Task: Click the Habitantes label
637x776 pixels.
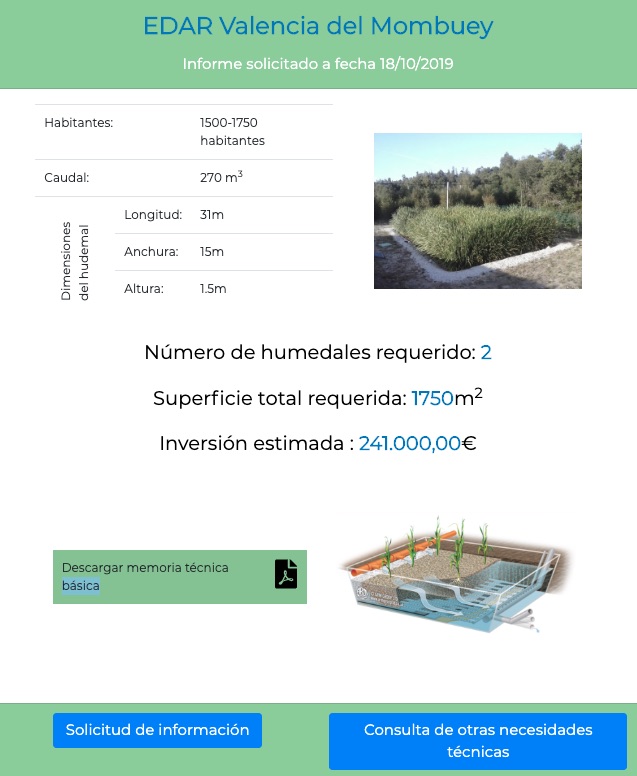Action: [79, 123]
